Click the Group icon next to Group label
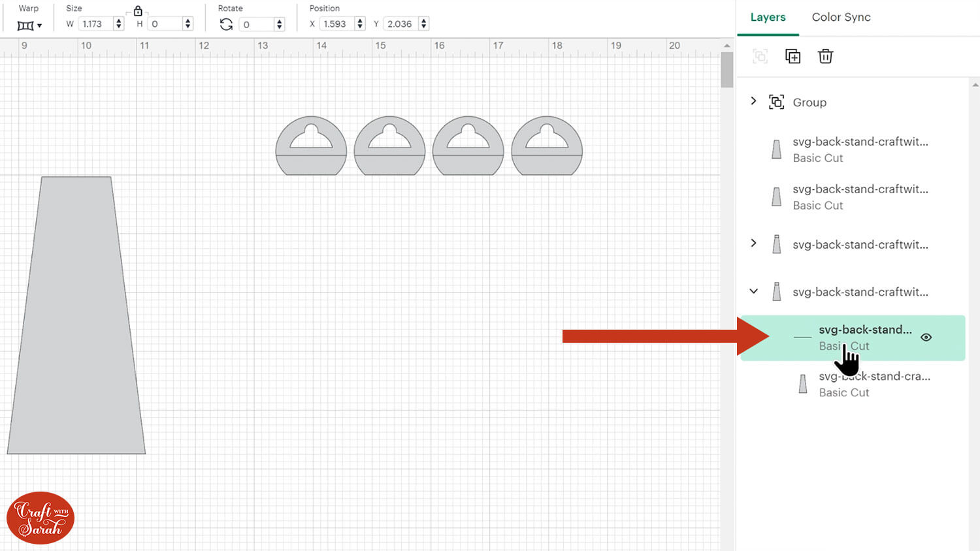980x551 pixels. [x=776, y=102]
